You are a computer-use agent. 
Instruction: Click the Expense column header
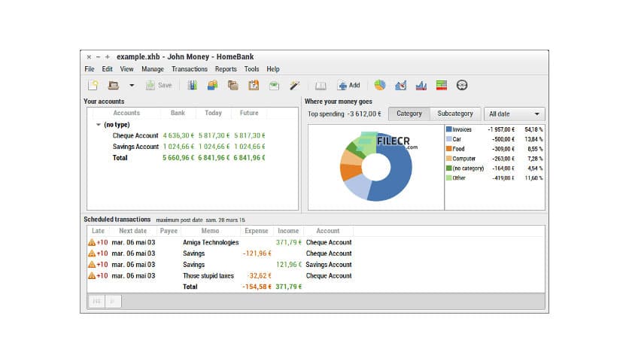pos(257,231)
